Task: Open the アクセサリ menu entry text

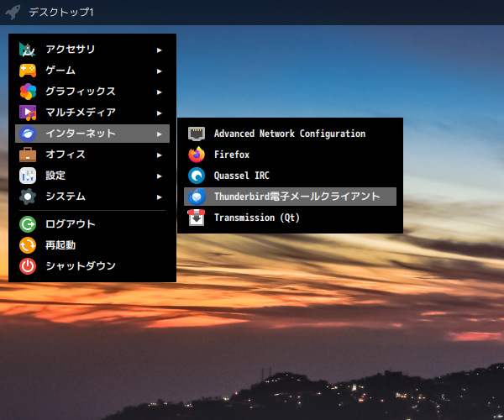Action: click(71, 50)
